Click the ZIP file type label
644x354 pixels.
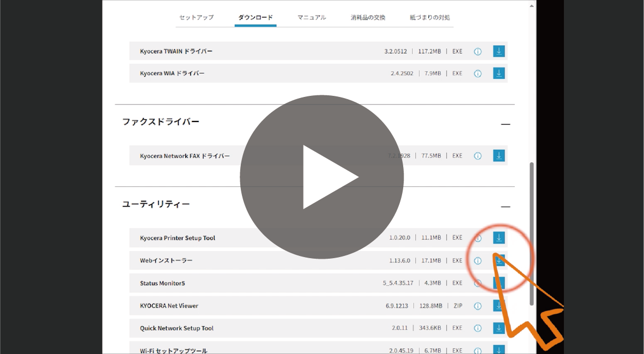pyautogui.click(x=458, y=306)
